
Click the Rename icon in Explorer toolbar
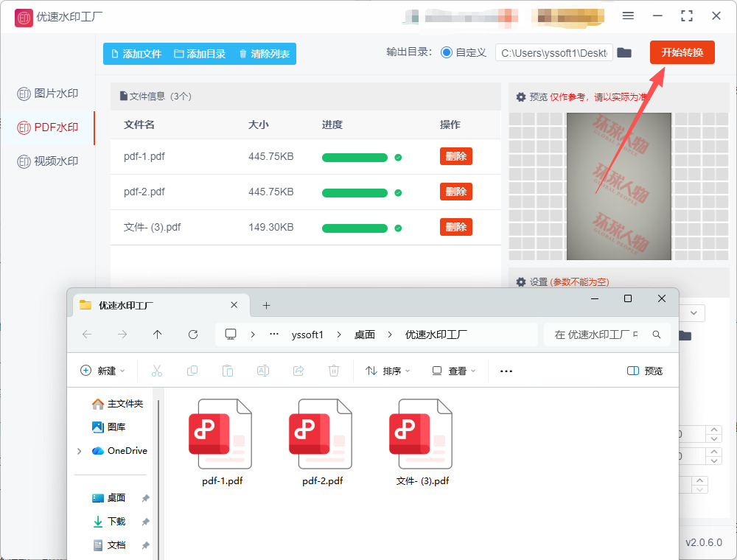coord(263,371)
